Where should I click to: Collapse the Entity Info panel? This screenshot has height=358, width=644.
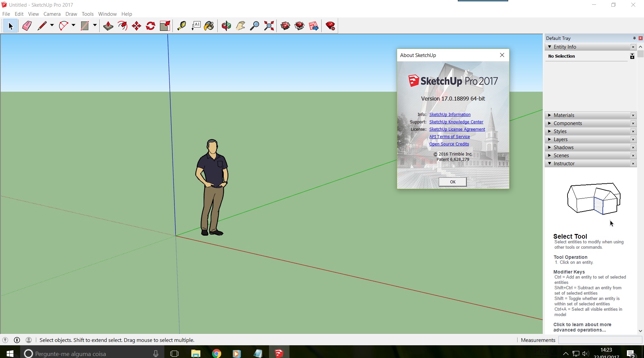click(549, 47)
